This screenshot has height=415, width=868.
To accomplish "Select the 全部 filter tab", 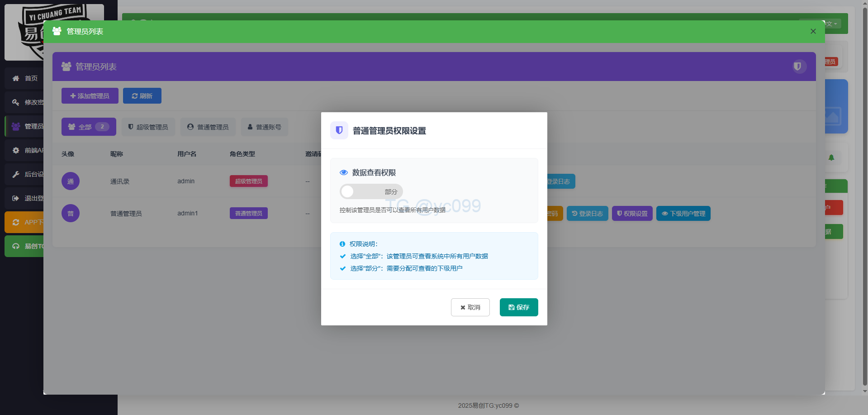I will 89,127.
